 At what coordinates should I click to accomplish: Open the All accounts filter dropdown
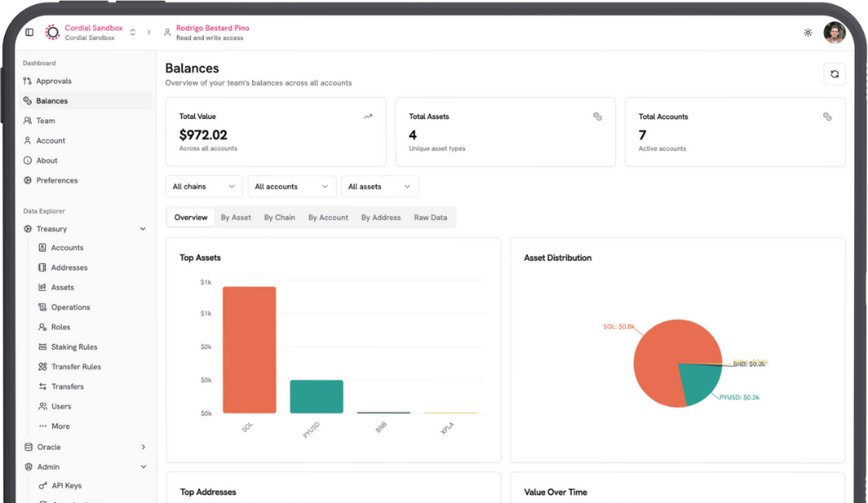(x=291, y=187)
